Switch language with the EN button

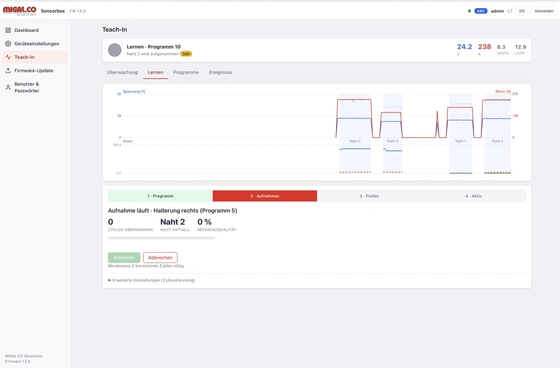tap(522, 11)
